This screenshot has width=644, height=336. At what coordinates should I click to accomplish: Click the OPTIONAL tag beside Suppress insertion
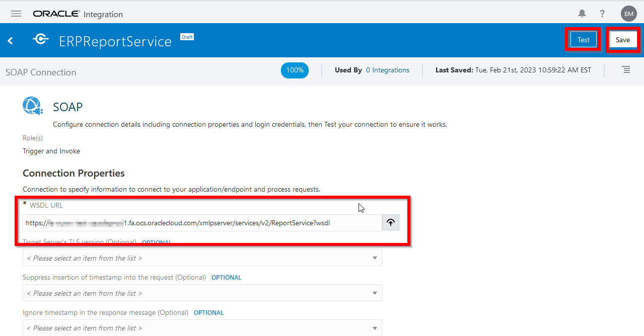(226, 278)
